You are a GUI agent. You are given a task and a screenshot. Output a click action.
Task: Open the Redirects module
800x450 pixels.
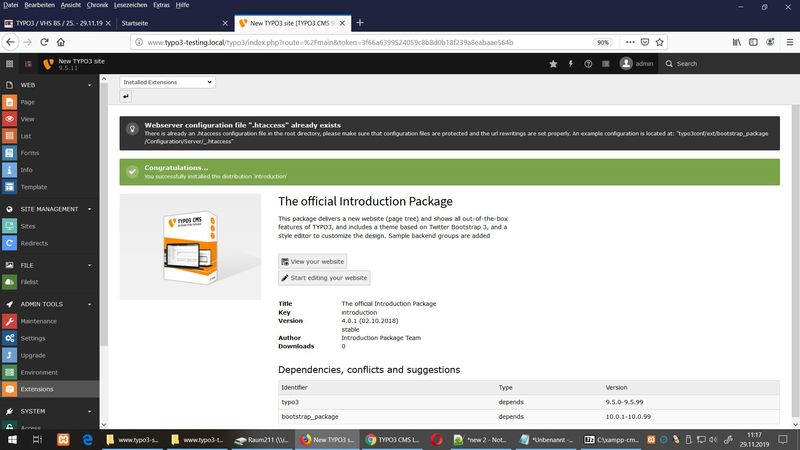click(35, 243)
